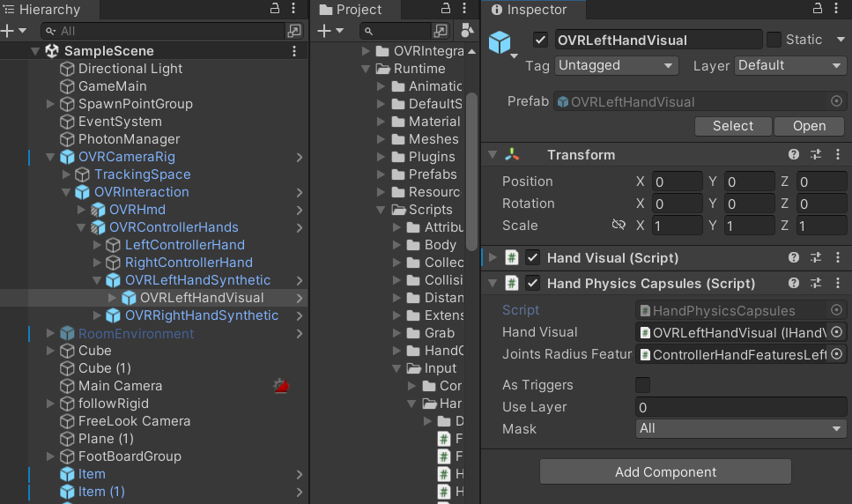Click the Project panel vertical scrollbar
This screenshot has height=504, width=852.
tap(471, 172)
